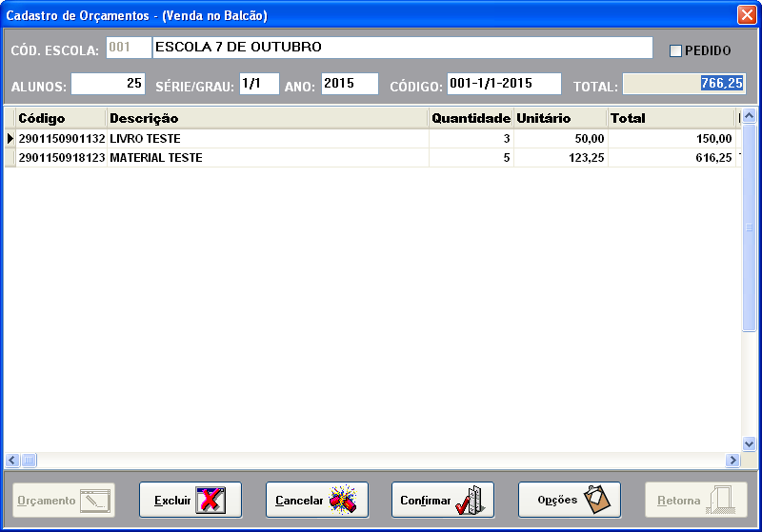Viewport: 762px width, 532px height.
Task: Select the LIVRO TESTE description cell
Action: pos(268,139)
